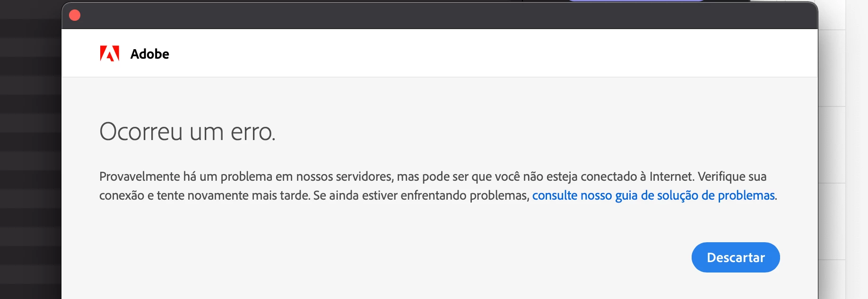868x299 pixels.
Task: Dismiss the error with the Descartar button
Action: 736,257
